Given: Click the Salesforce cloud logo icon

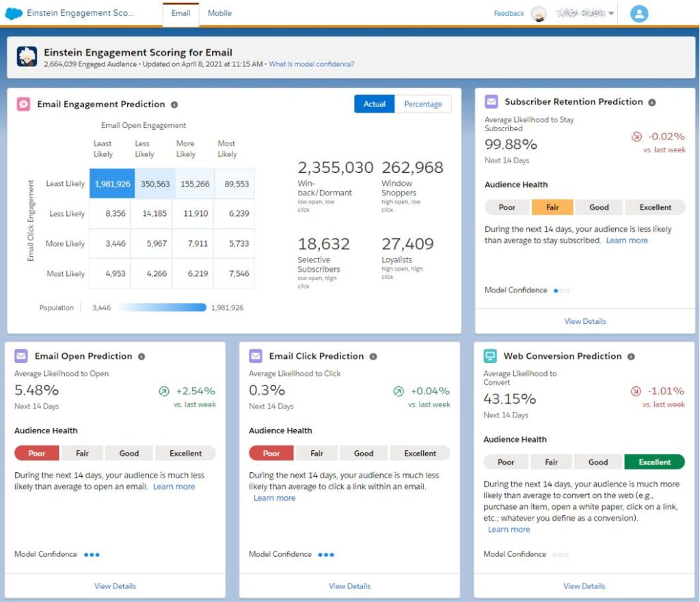Looking at the screenshot, I should click(x=14, y=14).
